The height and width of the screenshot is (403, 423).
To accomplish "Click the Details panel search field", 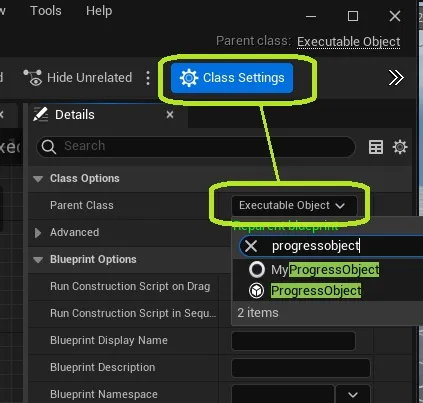I will point(196,147).
